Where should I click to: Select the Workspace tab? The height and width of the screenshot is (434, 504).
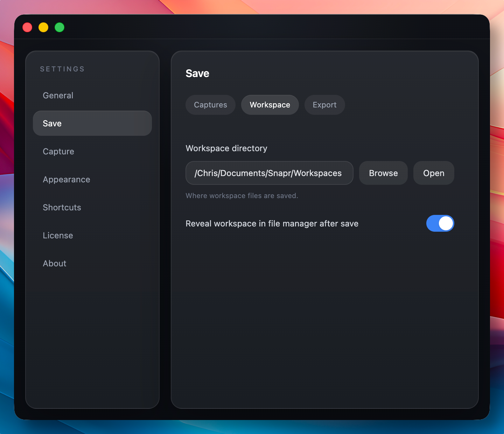pos(269,105)
